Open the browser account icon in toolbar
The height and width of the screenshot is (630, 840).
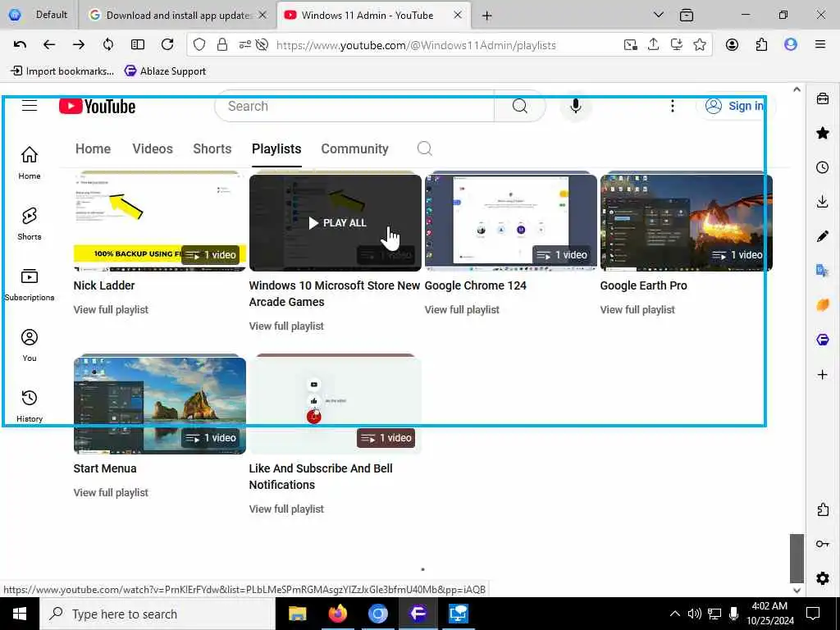tap(732, 45)
